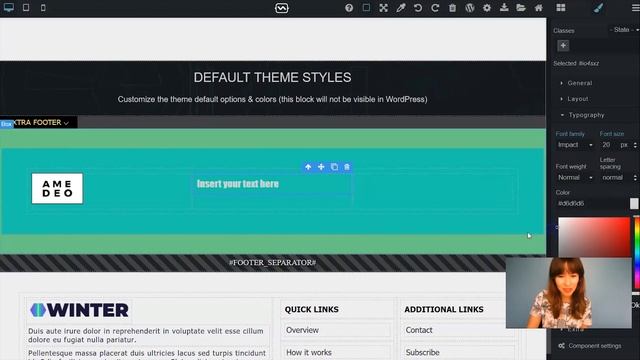The width and height of the screenshot is (640, 360).
Task: Switch to desktop device preview
Action: [9, 7]
